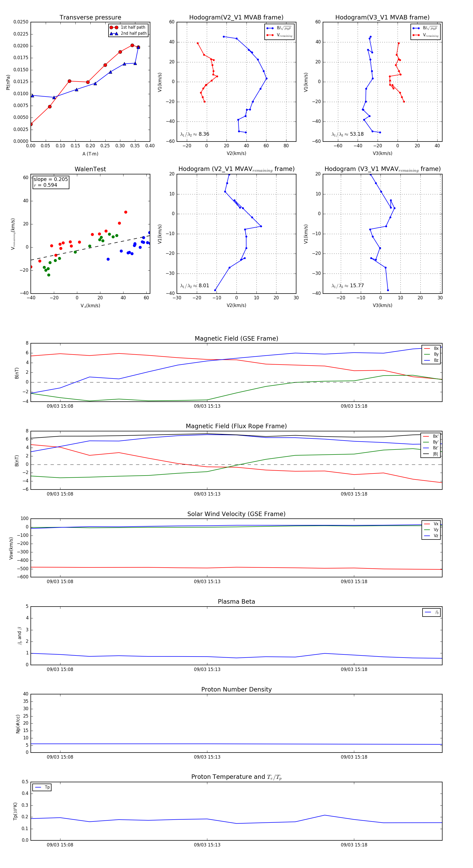Click the 'A (T·m)' x-axis label
This screenshot has height=868, width=473.
[90, 154]
